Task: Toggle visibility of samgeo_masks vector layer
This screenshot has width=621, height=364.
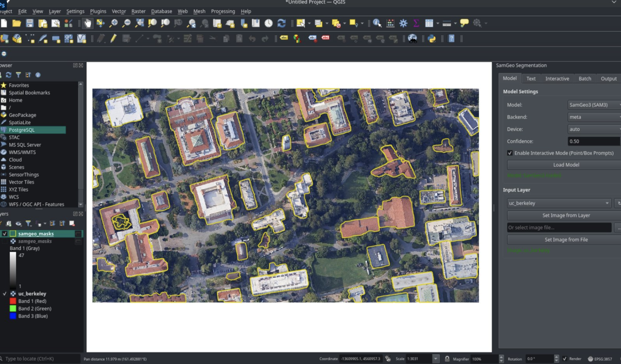Action: [5, 233]
